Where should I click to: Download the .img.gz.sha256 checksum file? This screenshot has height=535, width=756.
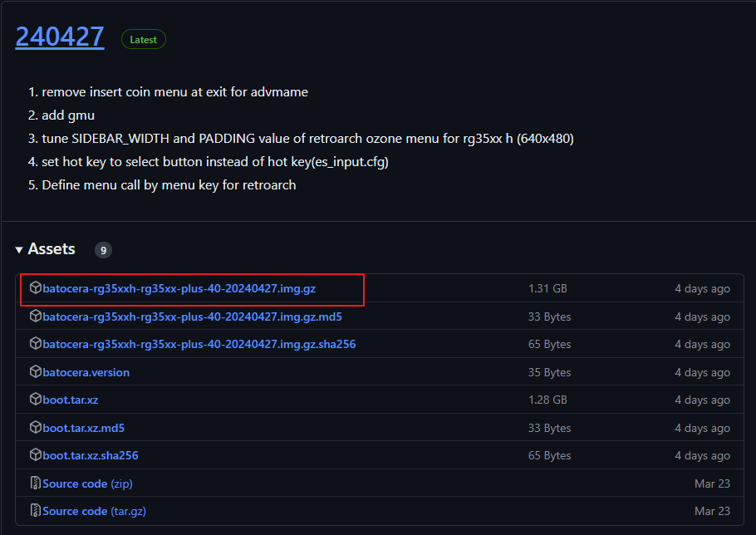pyautogui.click(x=199, y=344)
